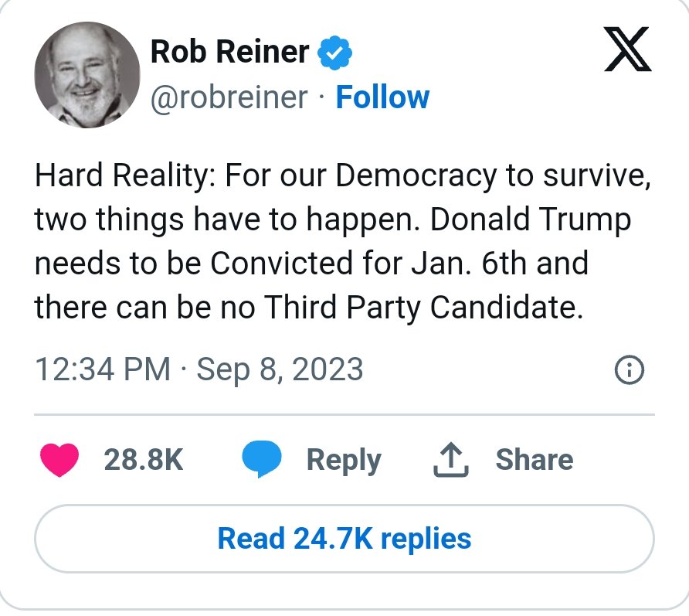Follow the robreiner account
This screenshot has height=616, width=689.
(382, 97)
